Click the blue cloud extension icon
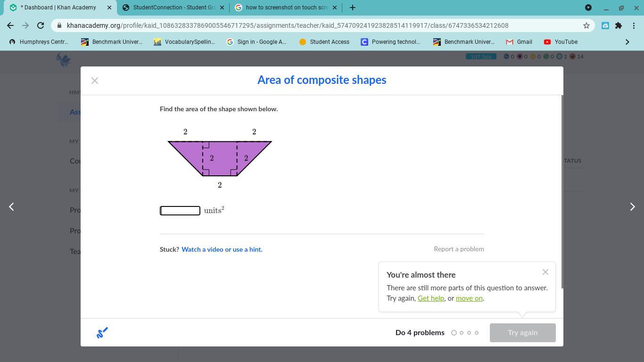The width and height of the screenshot is (644, 362). pyautogui.click(x=605, y=25)
